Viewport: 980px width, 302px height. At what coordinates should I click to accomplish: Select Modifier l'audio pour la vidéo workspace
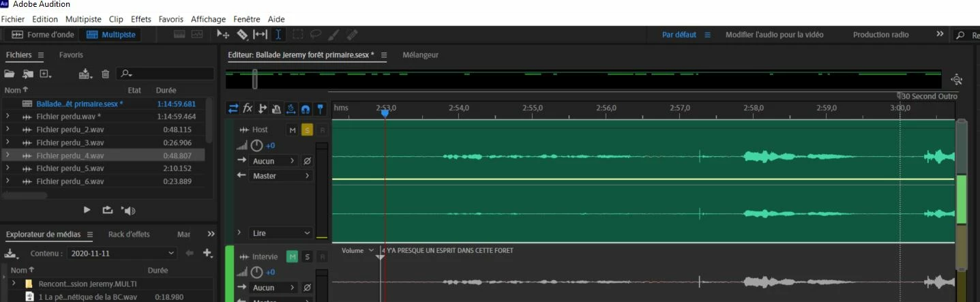pos(775,35)
